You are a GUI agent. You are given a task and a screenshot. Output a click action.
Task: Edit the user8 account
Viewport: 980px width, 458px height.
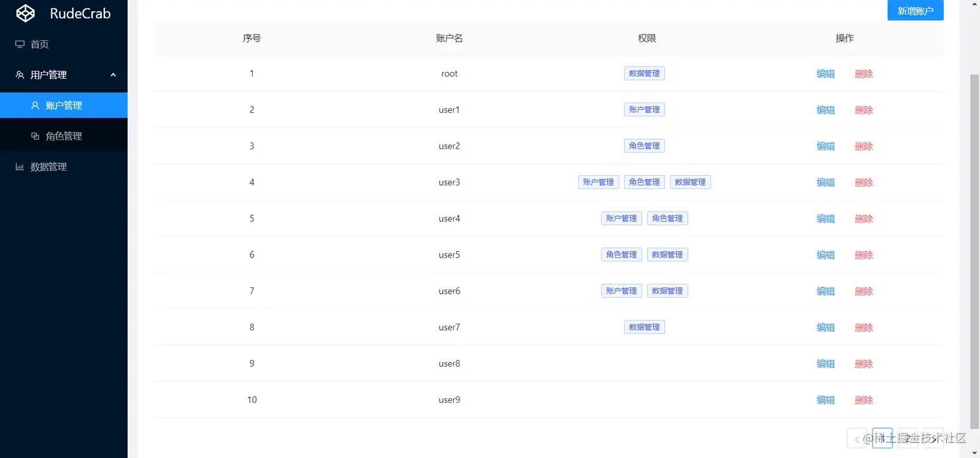pos(826,363)
